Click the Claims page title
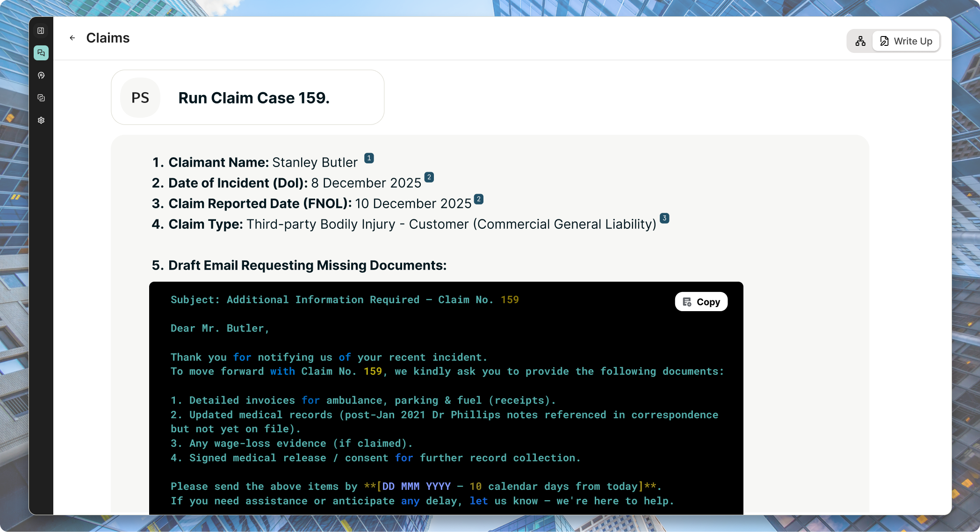 coord(108,38)
